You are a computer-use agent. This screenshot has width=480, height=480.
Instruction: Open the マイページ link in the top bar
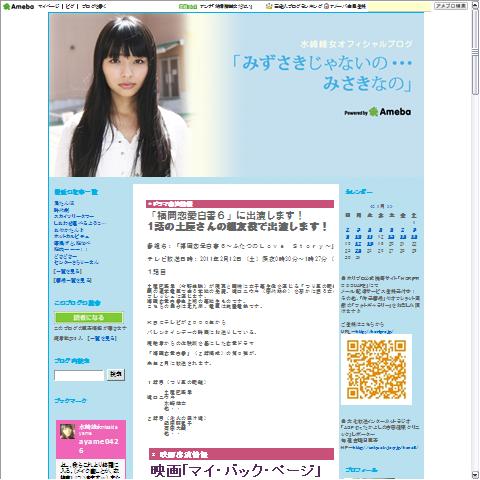pyautogui.click(x=49, y=6)
